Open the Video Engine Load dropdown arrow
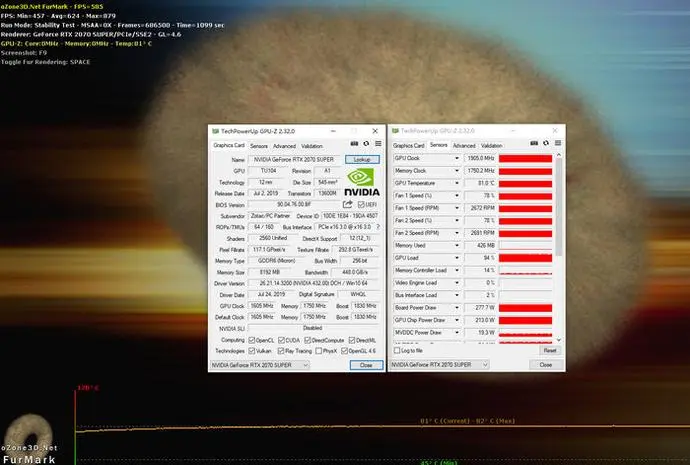Viewport: 690px width, 465px height. 456,283
